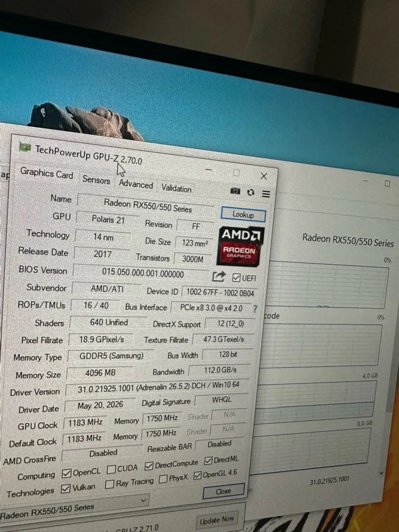Close the GPU-Z window with X
Viewport: 399px width, 532px height.
[x=264, y=176]
